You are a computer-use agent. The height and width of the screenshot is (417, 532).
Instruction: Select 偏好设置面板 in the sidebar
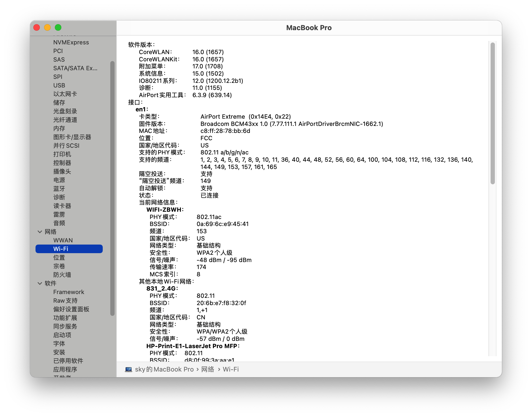click(x=71, y=309)
